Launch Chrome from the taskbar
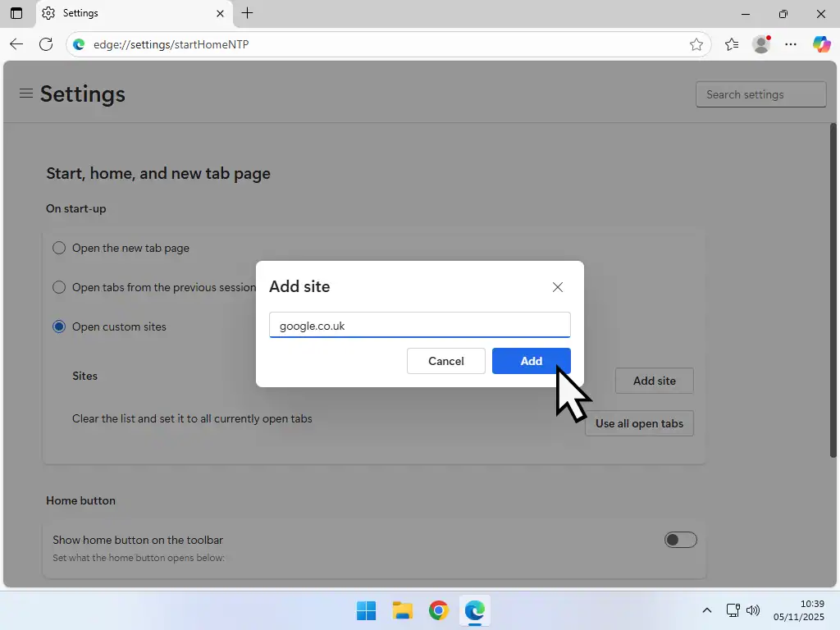Screen dimensions: 840x630 click(438, 610)
